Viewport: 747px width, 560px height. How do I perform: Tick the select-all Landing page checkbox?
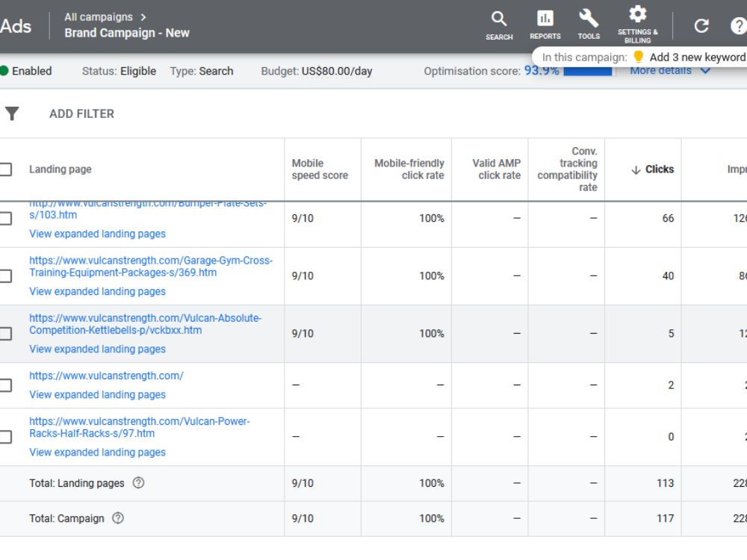(5, 169)
